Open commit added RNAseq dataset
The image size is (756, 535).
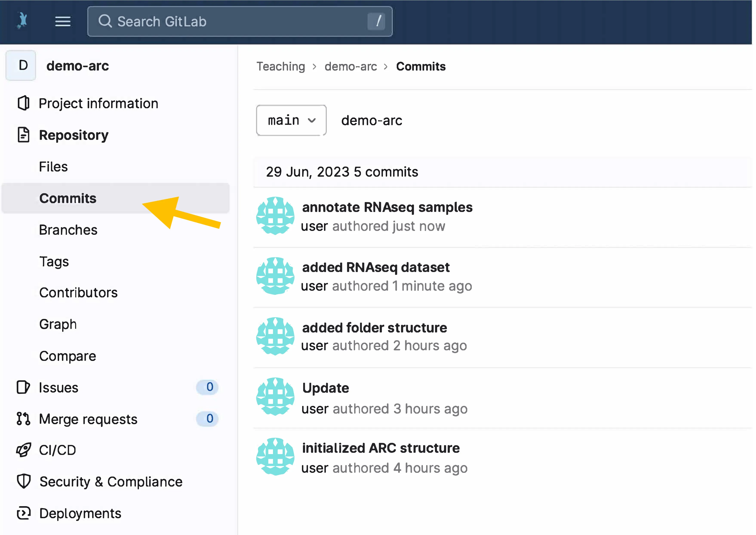click(376, 267)
